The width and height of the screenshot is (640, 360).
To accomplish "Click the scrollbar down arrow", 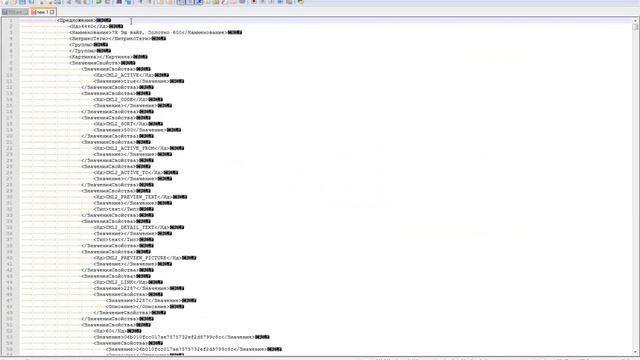I will coord(635,352).
